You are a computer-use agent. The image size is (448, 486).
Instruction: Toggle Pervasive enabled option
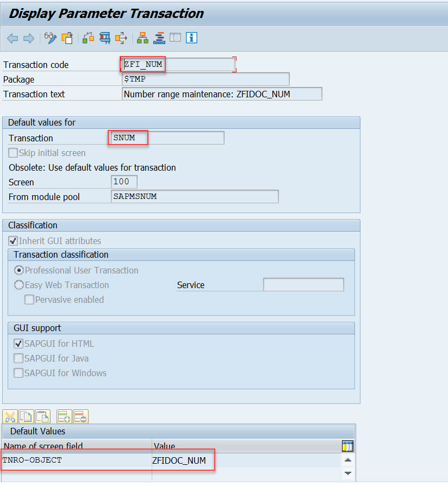click(x=29, y=300)
